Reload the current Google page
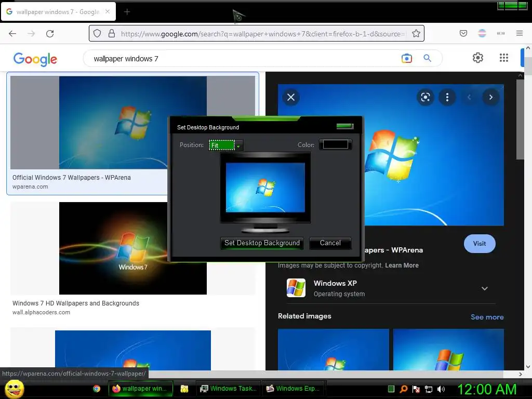The height and width of the screenshot is (399, 532). (50, 33)
